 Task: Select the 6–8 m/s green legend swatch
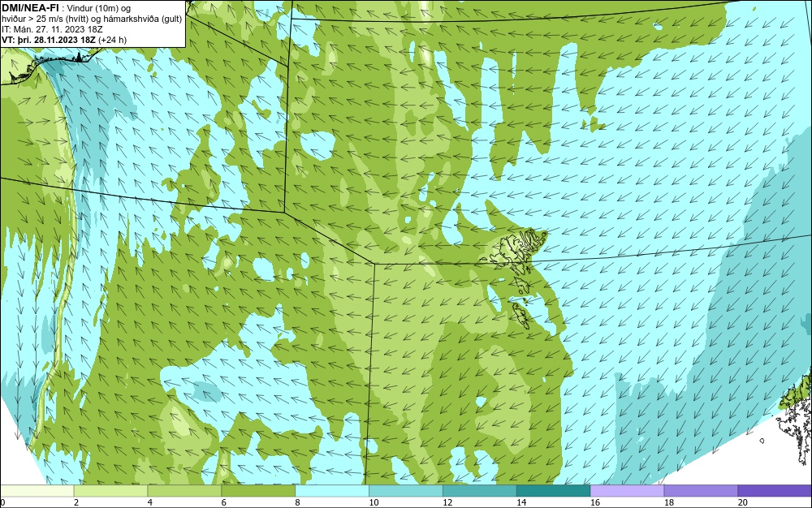[x=258, y=490]
